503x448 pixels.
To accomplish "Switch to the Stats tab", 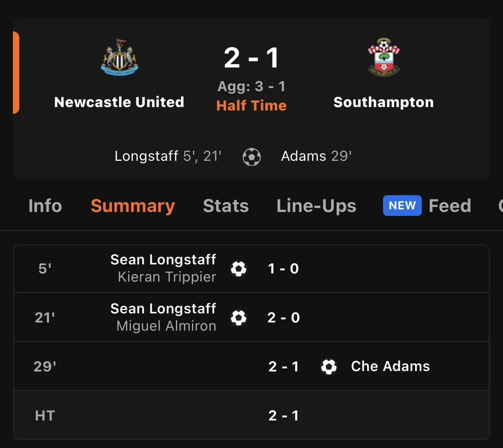I will click(x=226, y=206).
